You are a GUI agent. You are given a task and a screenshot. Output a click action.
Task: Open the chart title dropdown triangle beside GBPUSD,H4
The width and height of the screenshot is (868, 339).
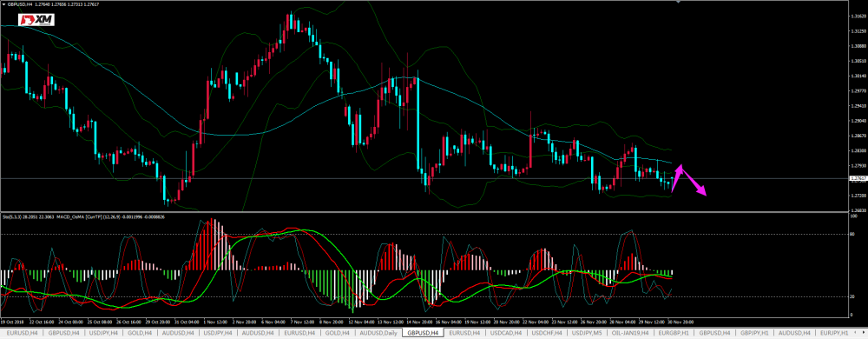(x=3, y=5)
